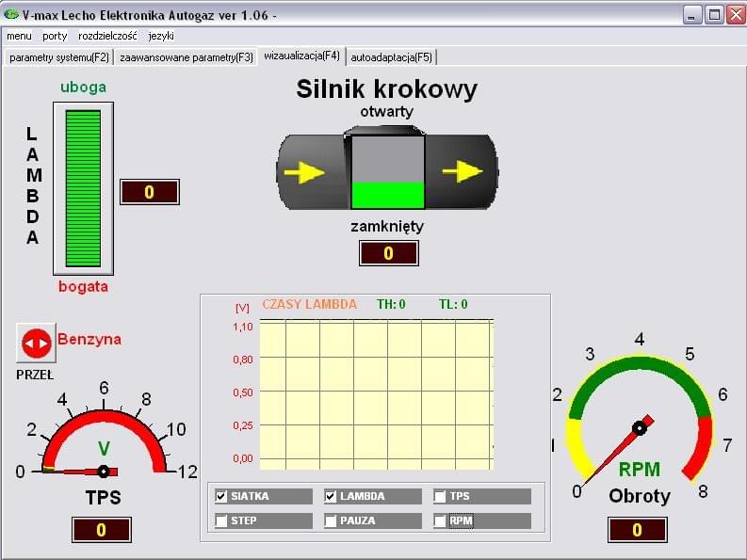Image resolution: width=747 pixels, height=560 pixels.
Task: Uncheck the LAMBDA checkbox
Action: point(331,496)
